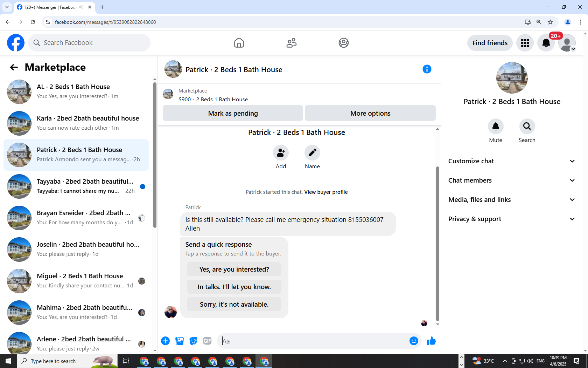Expand Customize chat section
Image resolution: width=588 pixels, height=368 pixels.
pos(512,161)
